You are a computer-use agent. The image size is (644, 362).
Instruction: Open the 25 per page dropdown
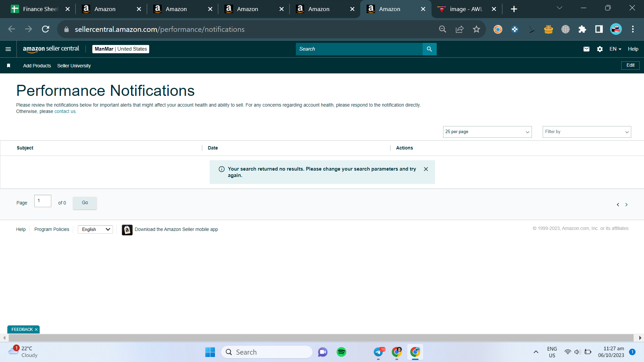pos(487,132)
